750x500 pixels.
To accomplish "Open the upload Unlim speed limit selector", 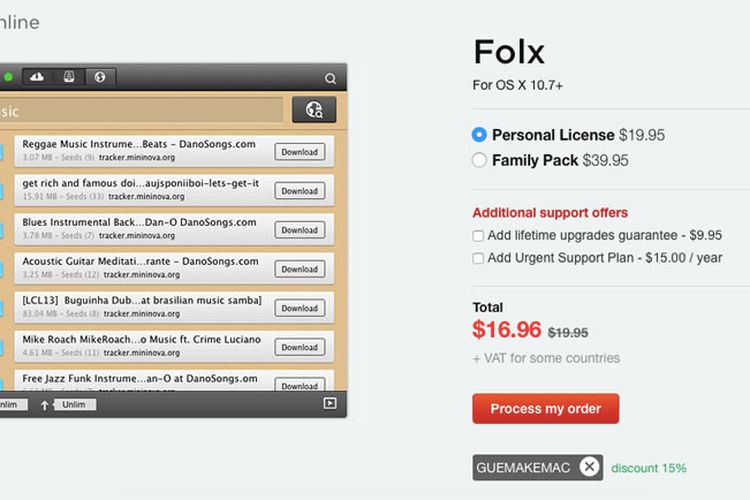I will [x=75, y=404].
